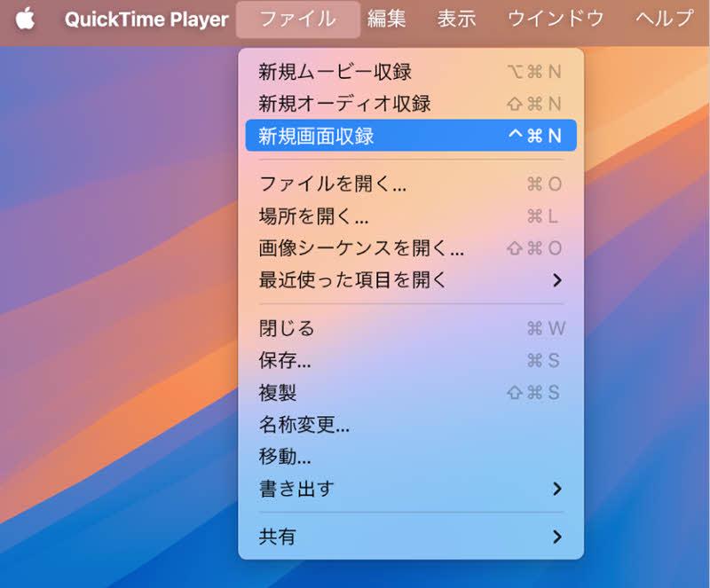Screen dimensions: 710x588
Task: Choose 新規オーディオ収録
Action: pyautogui.click(x=411, y=104)
